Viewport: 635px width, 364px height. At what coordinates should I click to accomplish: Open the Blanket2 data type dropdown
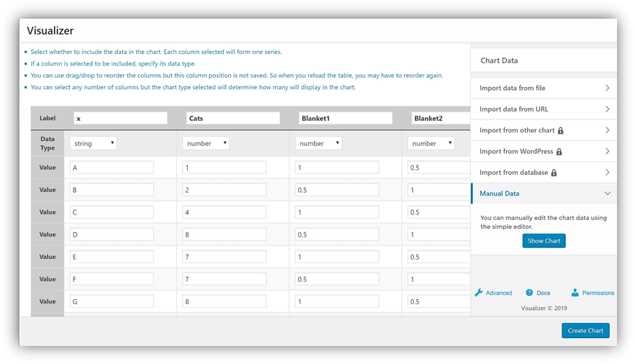431,143
